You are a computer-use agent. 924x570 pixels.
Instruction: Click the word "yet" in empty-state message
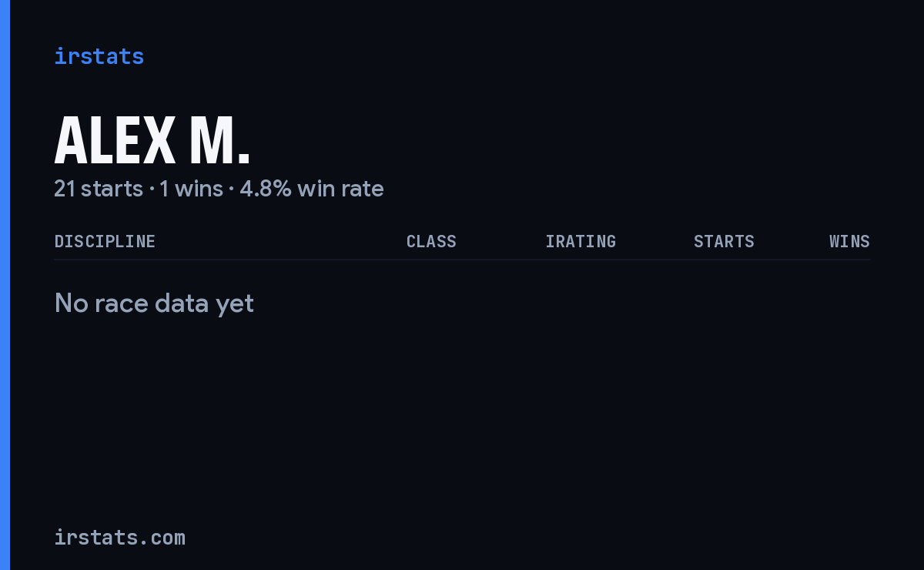(x=235, y=303)
